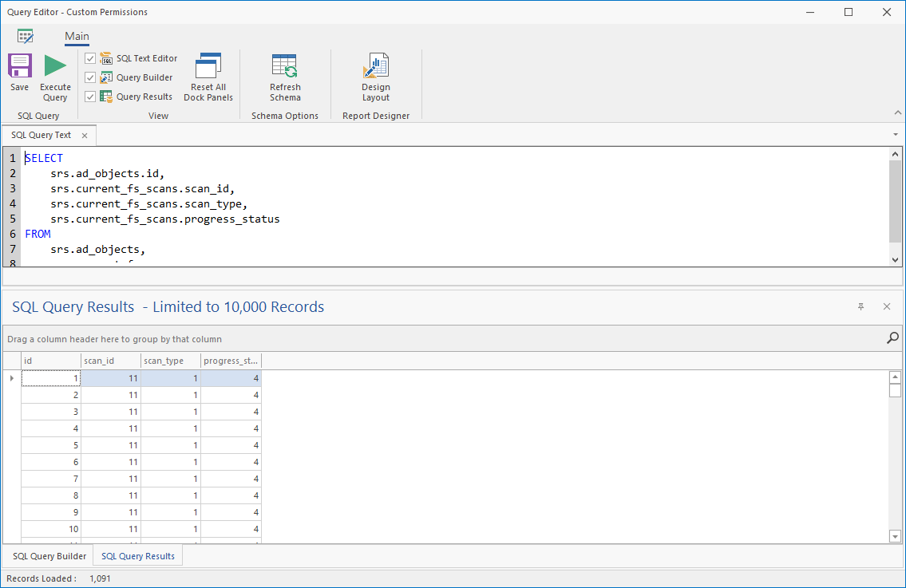This screenshot has width=906, height=588.
Task: Refresh the schema using ribbon icon
Action: click(x=285, y=67)
